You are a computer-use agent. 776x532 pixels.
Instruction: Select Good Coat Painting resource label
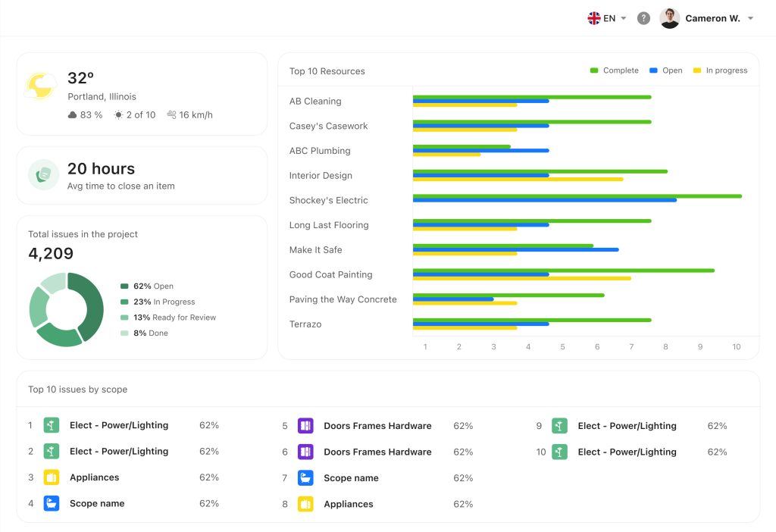point(330,274)
